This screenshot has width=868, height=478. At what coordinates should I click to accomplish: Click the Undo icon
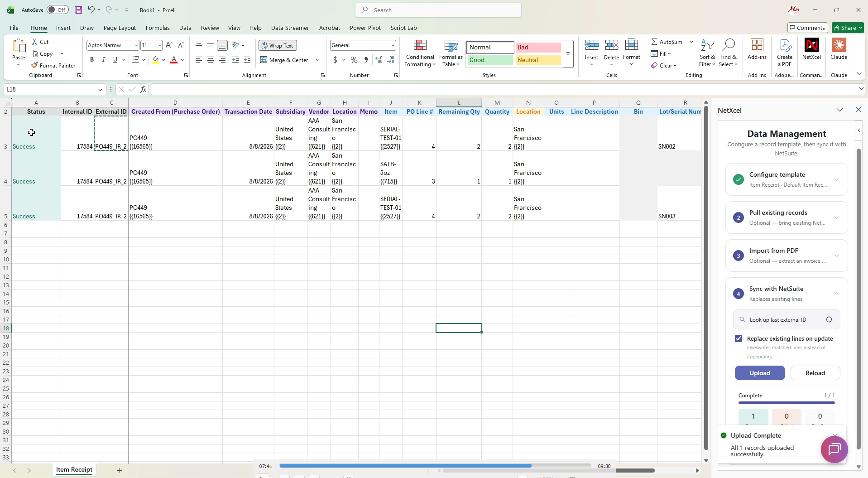tap(91, 10)
